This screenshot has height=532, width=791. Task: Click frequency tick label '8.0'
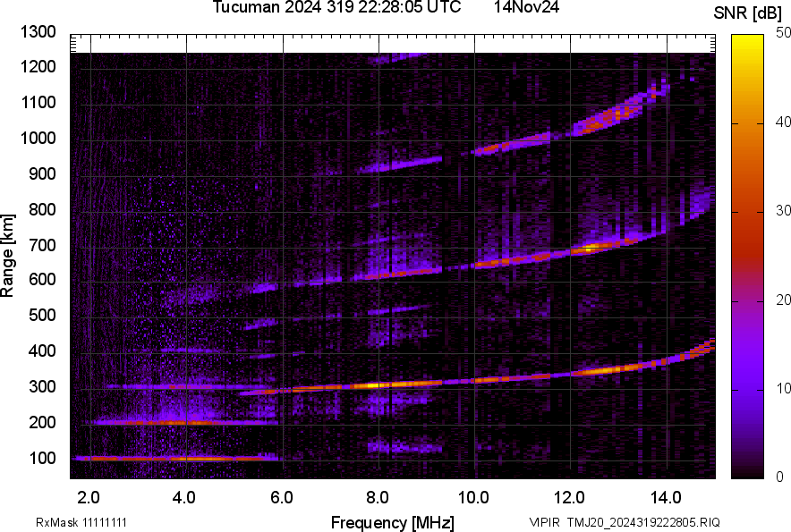click(378, 498)
